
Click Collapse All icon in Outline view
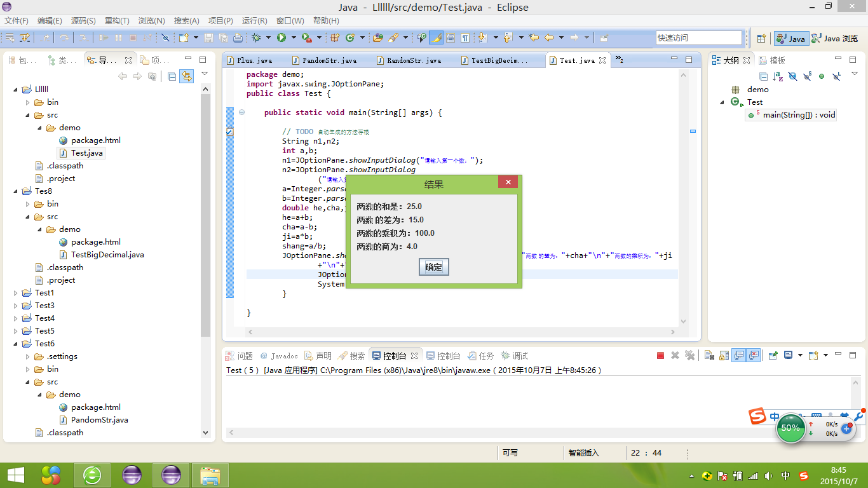764,76
